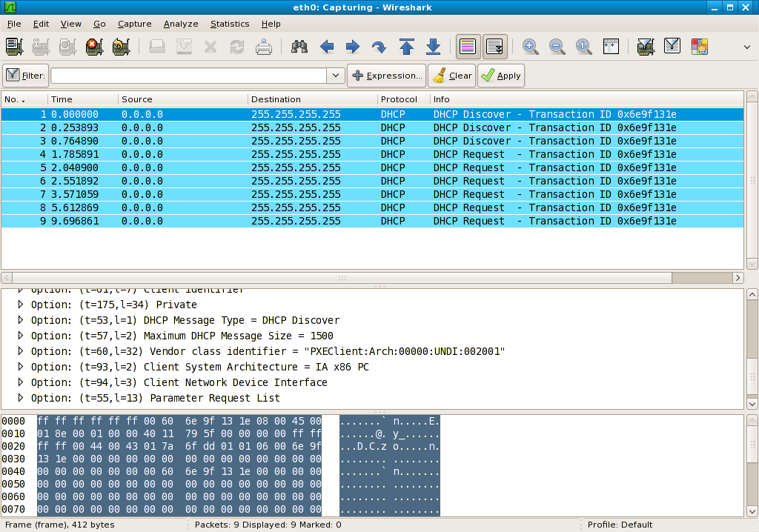Go forward in packet history
Image resolution: width=759 pixels, height=532 pixels.
click(353, 47)
